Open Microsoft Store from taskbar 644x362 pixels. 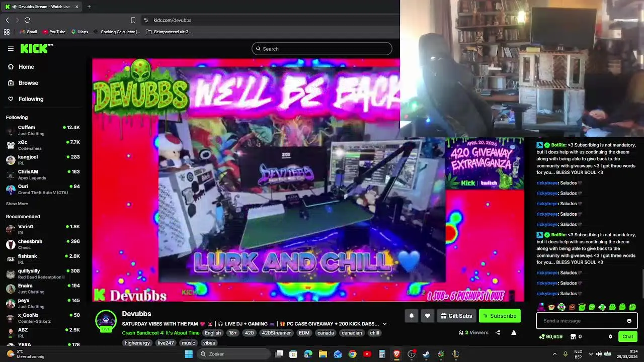pyautogui.click(x=293, y=354)
